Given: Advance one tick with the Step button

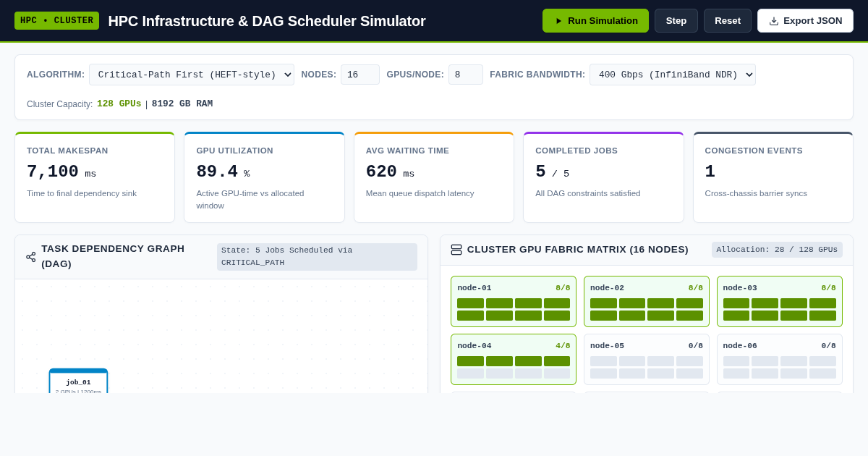Looking at the screenshot, I should point(676,20).
